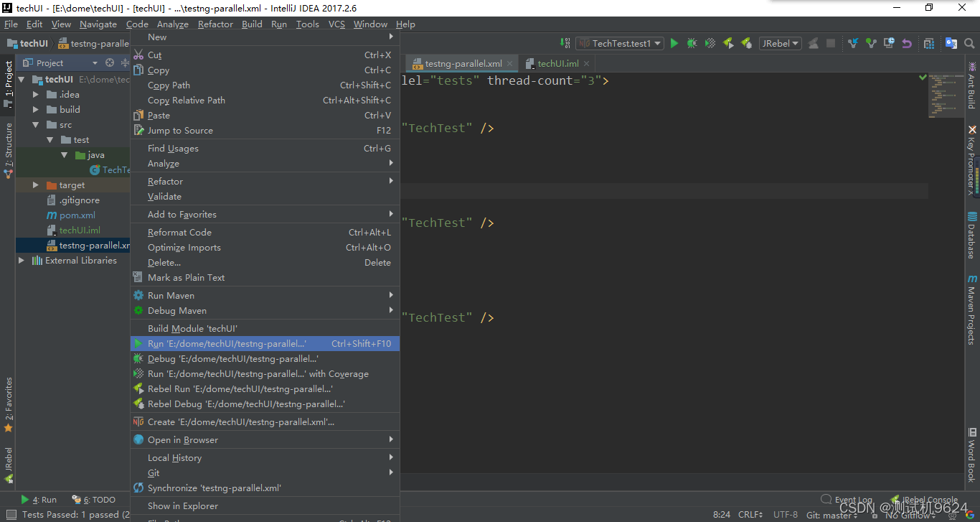
Task: Click the Git: master branch widget
Action: [831, 515]
